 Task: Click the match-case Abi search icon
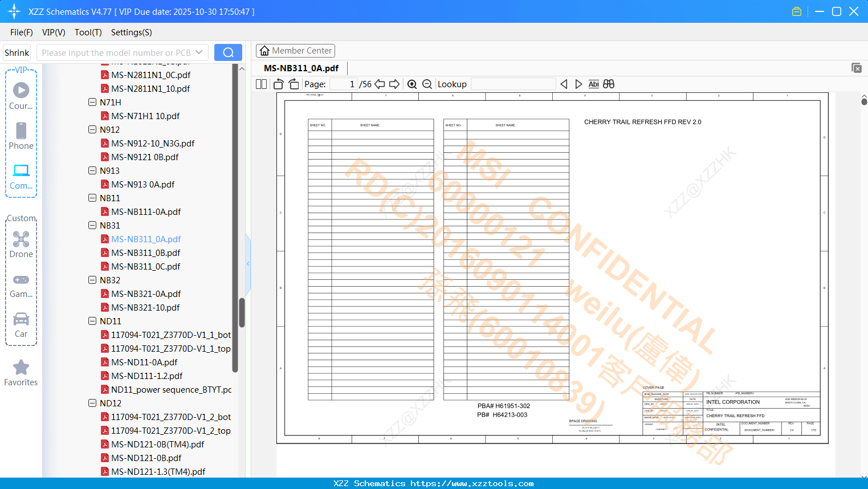(x=594, y=84)
